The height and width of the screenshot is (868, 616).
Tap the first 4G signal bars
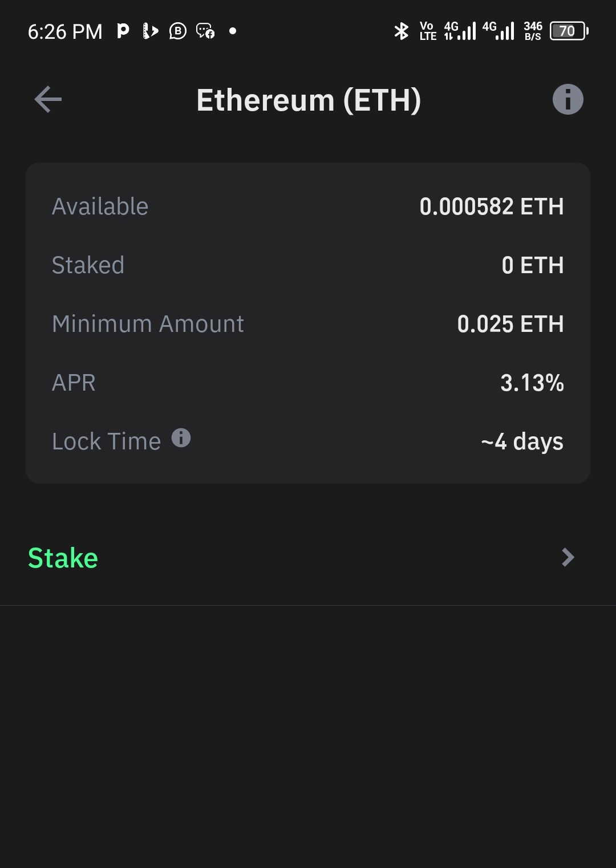pos(460,31)
